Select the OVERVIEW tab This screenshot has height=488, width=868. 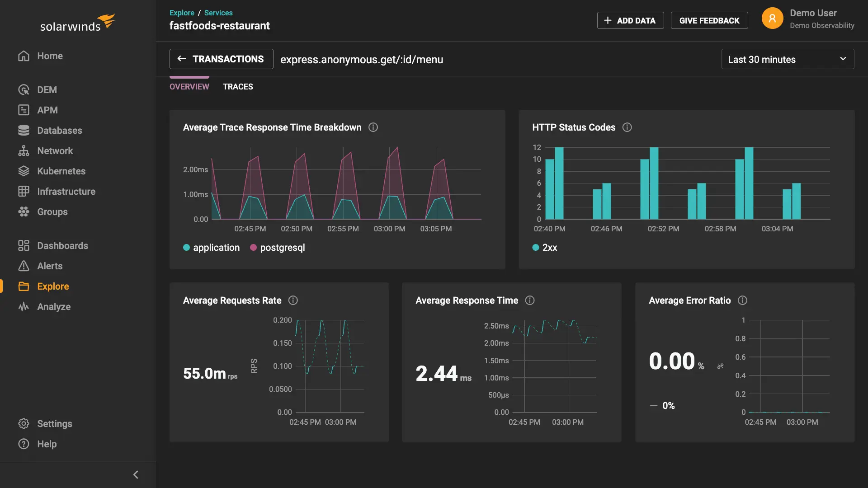coord(189,86)
